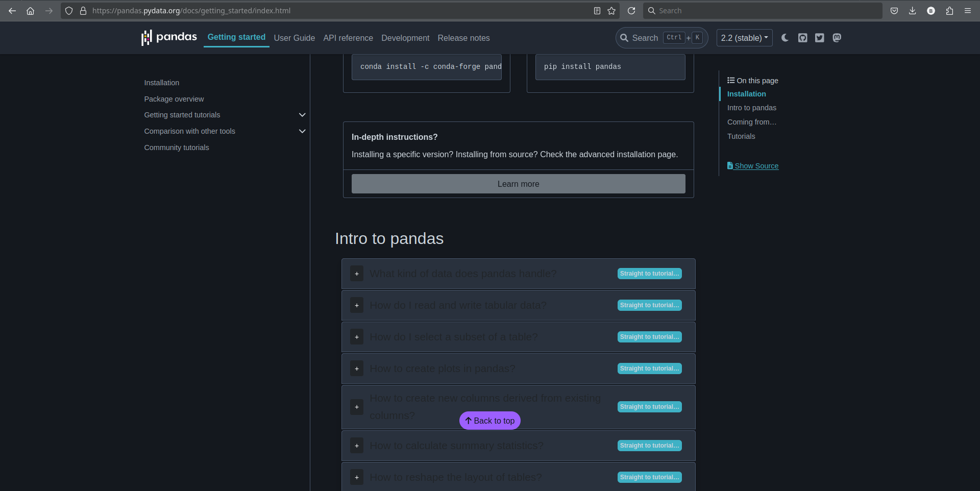Open the browser downloads icon
Screen dimensions: 980x491
913,11
